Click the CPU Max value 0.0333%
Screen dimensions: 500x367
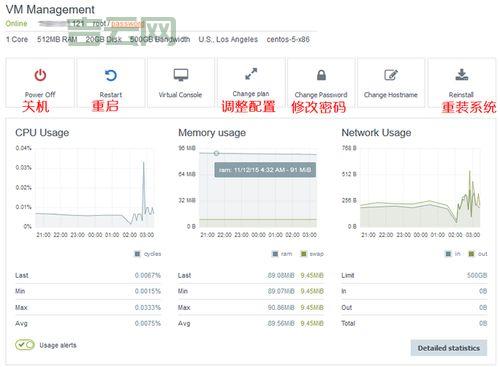[x=148, y=307]
